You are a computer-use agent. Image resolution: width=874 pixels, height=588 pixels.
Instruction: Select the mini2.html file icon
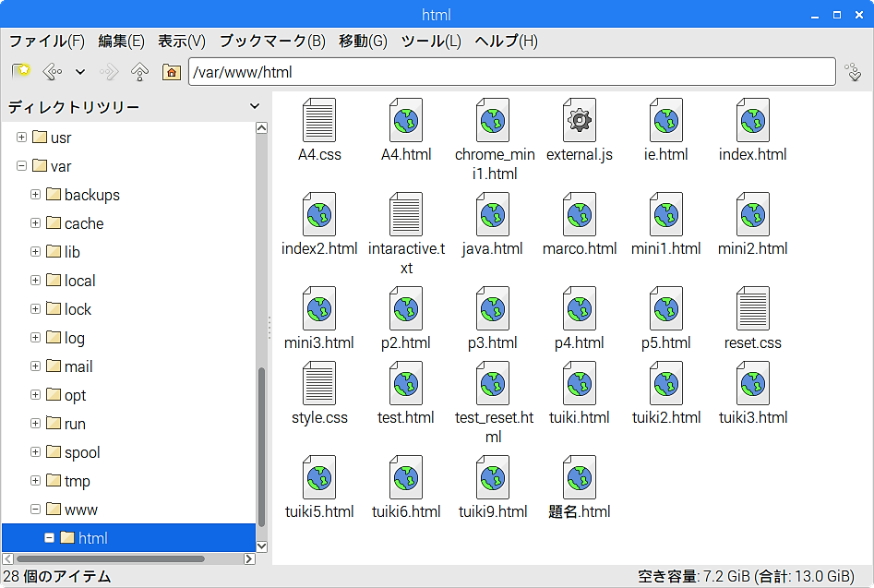click(752, 214)
